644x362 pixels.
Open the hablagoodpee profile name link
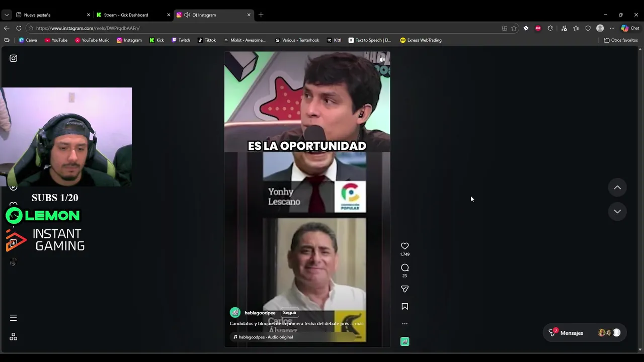coord(260,313)
